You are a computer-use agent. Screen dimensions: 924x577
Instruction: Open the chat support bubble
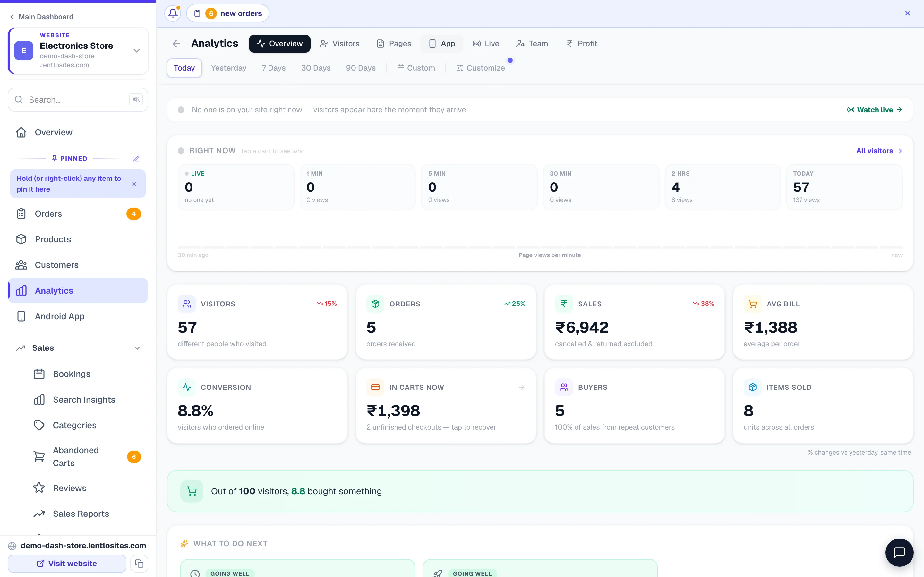pyautogui.click(x=899, y=552)
